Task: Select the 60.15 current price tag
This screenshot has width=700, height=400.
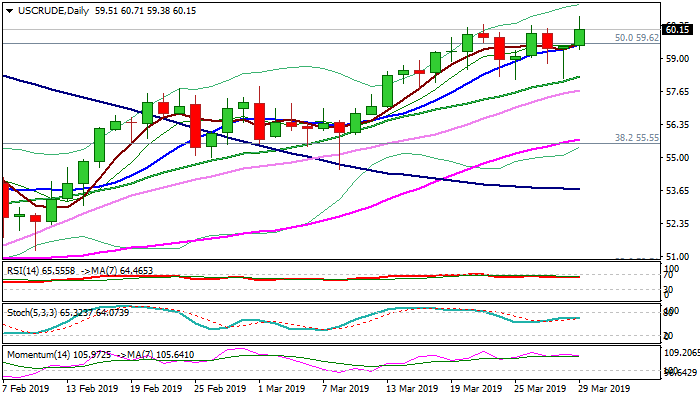Action: point(676,30)
